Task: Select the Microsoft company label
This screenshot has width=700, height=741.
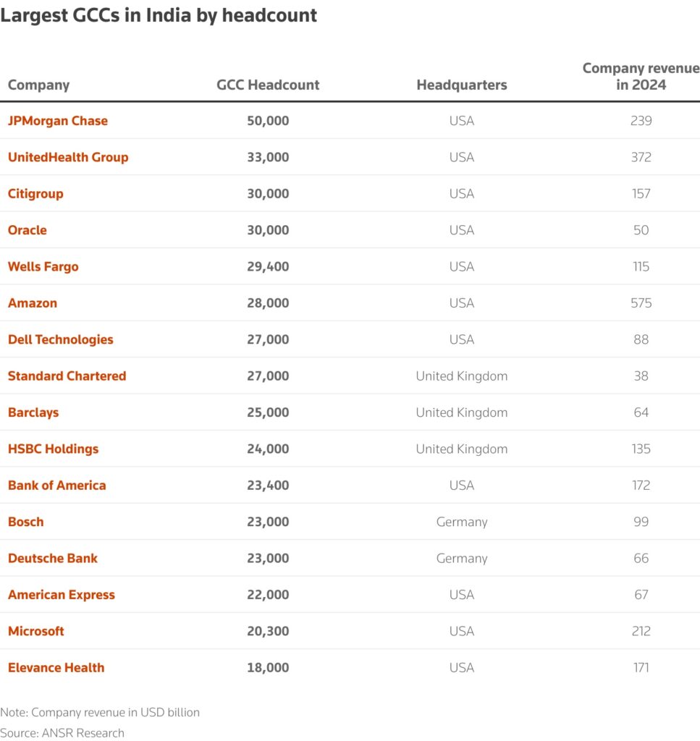Action: [36, 631]
